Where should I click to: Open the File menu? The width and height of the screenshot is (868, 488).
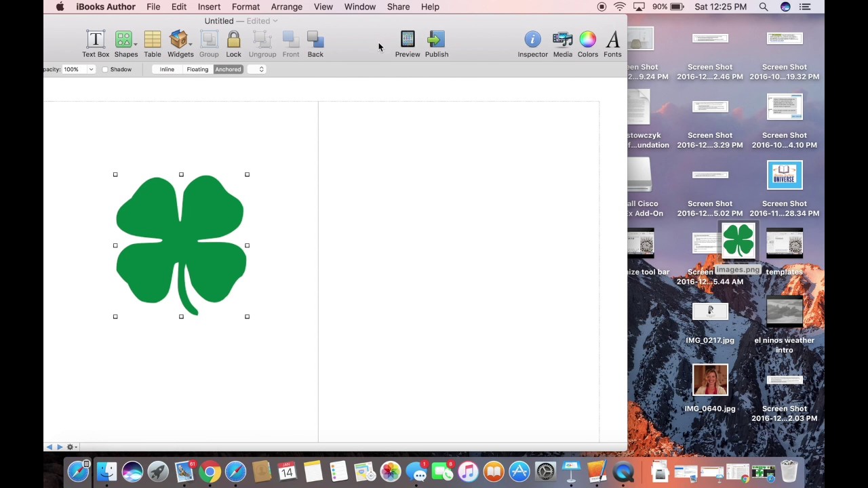(153, 7)
